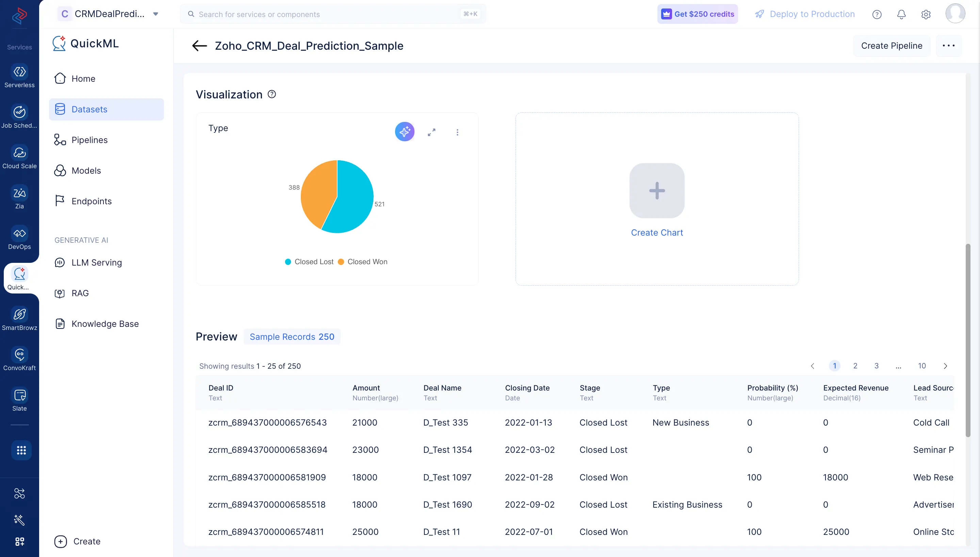Expand the CRMDealPredi project dropdown
The height and width of the screenshot is (557, 980).
tap(156, 14)
